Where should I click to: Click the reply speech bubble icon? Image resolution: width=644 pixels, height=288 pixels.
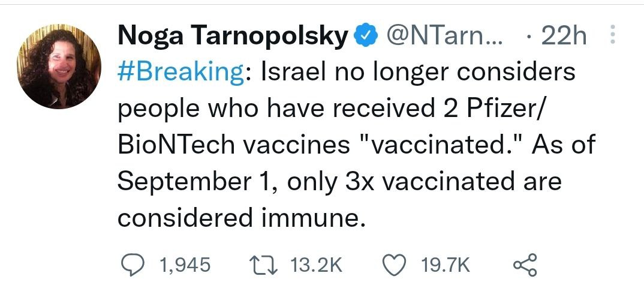point(134,265)
